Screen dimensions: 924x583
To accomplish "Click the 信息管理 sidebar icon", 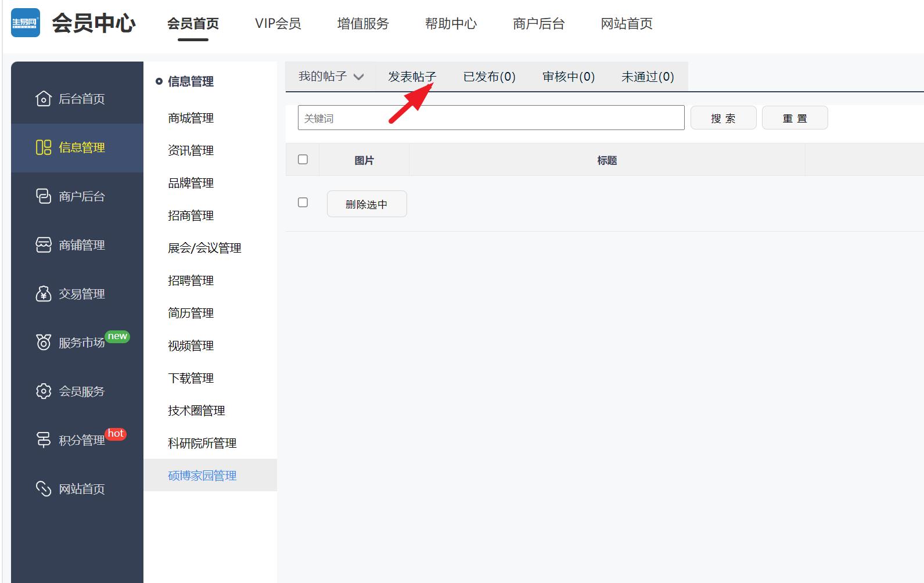I will (x=44, y=147).
